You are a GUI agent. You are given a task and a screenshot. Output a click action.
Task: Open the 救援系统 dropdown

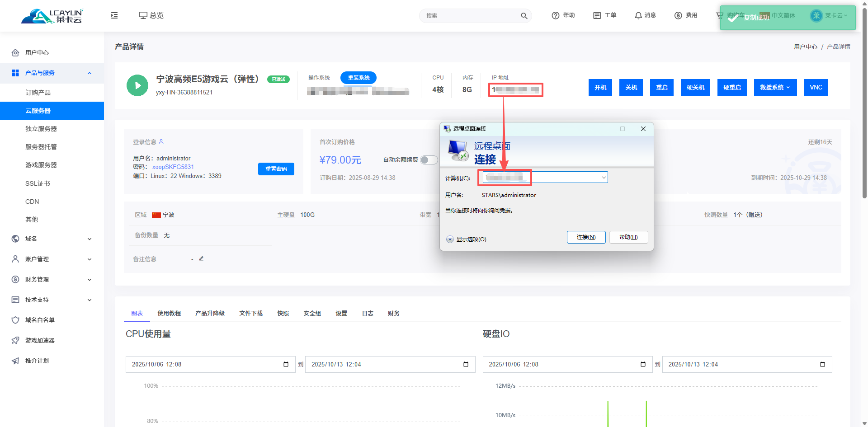[775, 88]
